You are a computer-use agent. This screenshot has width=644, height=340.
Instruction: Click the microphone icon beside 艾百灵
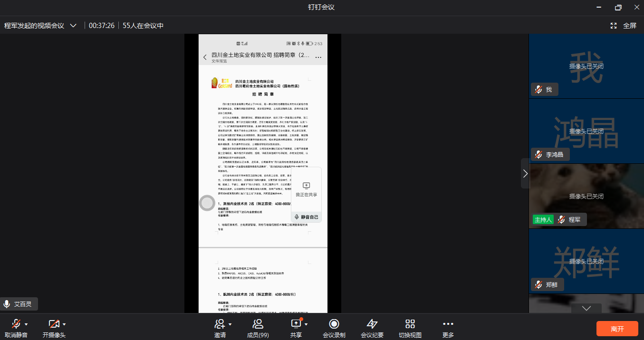(7, 304)
